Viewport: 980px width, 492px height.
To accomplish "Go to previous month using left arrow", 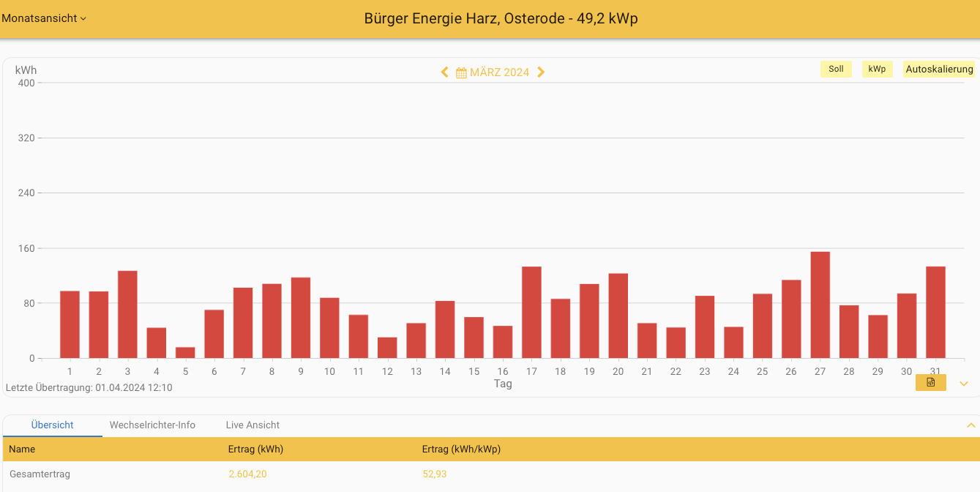I will [x=444, y=72].
